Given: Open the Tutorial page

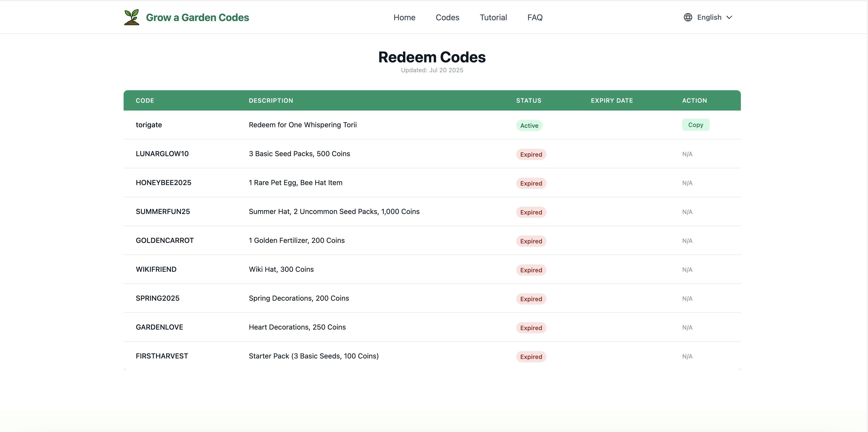Looking at the screenshot, I should coord(493,17).
